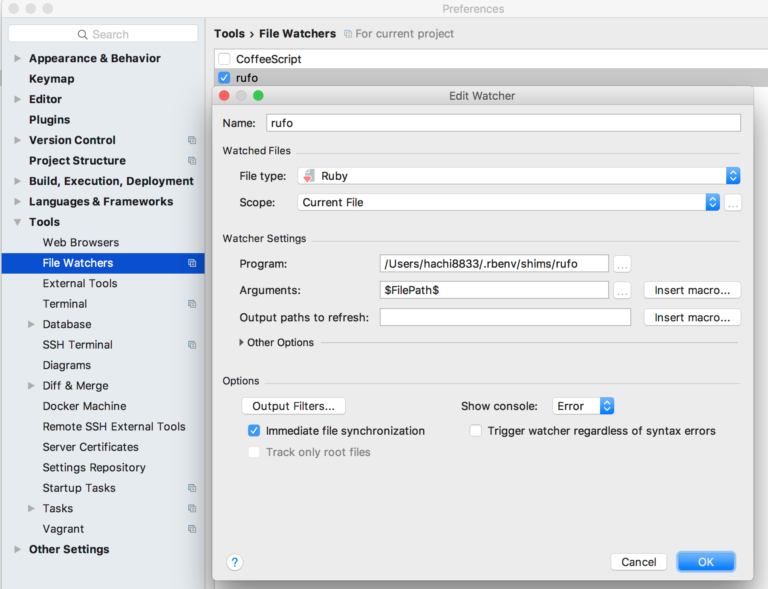Disable Immediate file synchronization checkbox

click(254, 431)
